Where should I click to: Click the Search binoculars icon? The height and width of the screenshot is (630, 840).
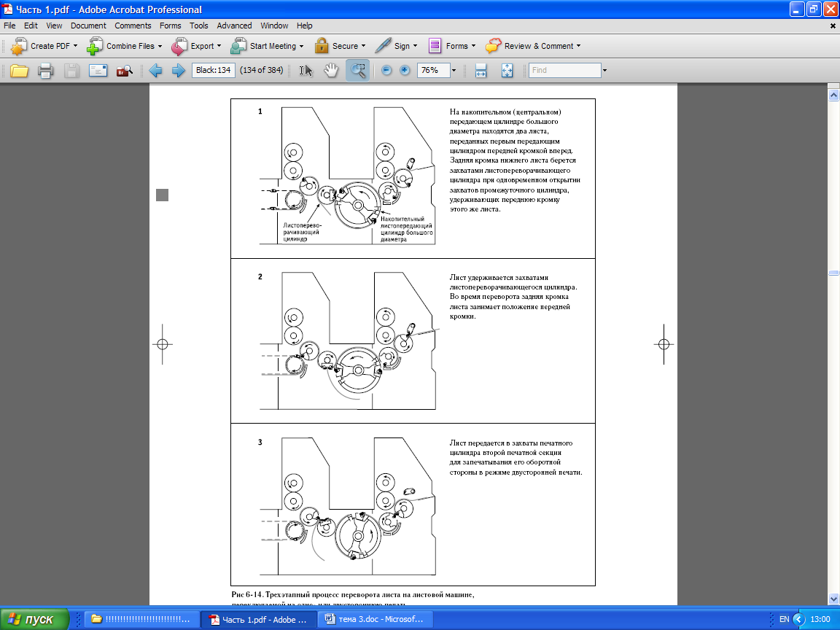click(124, 70)
